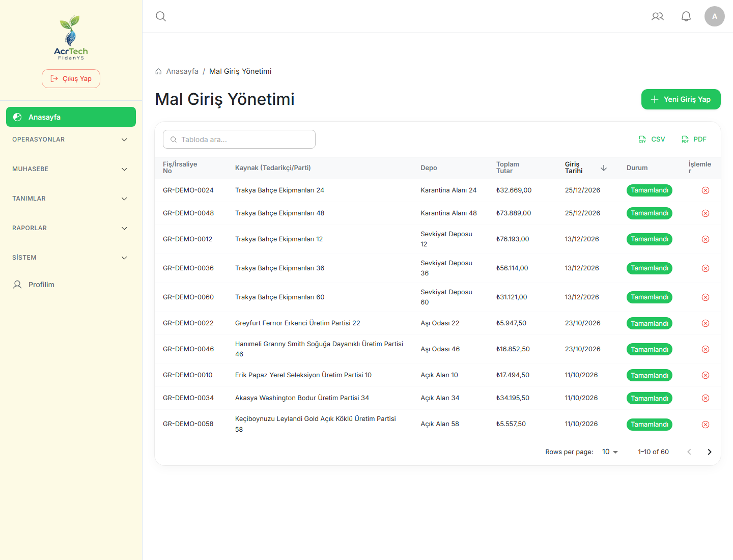Image resolution: width=733 pixels, height=560 pixels.
Task: Export the table as CSV
Action: [x=652, y=139]
